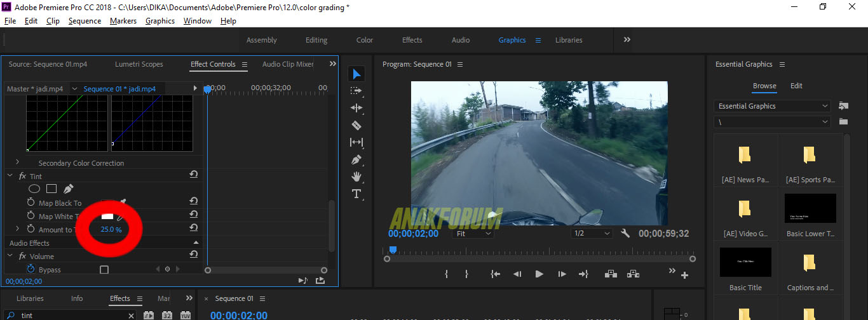Toggle YUV effects filter

click(x=186, y=315)
